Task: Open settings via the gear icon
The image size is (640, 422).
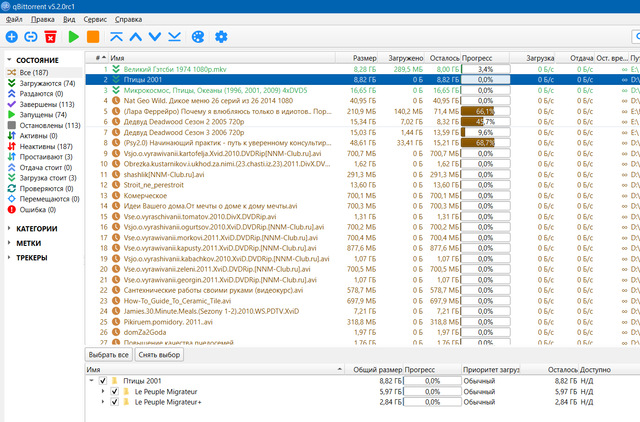Action: point(221,37)
